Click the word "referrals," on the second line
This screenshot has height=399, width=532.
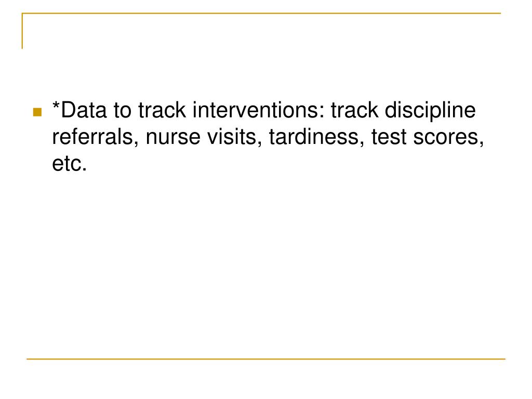point(96,137)
